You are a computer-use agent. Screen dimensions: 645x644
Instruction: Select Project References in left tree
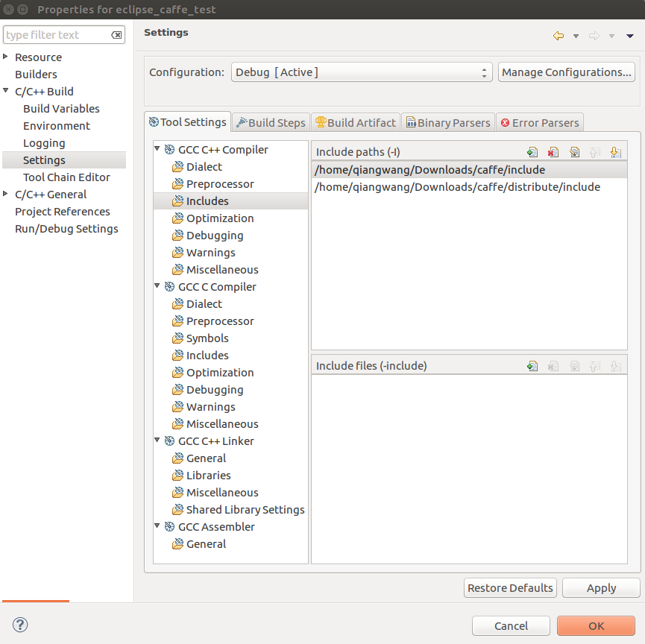62,212
